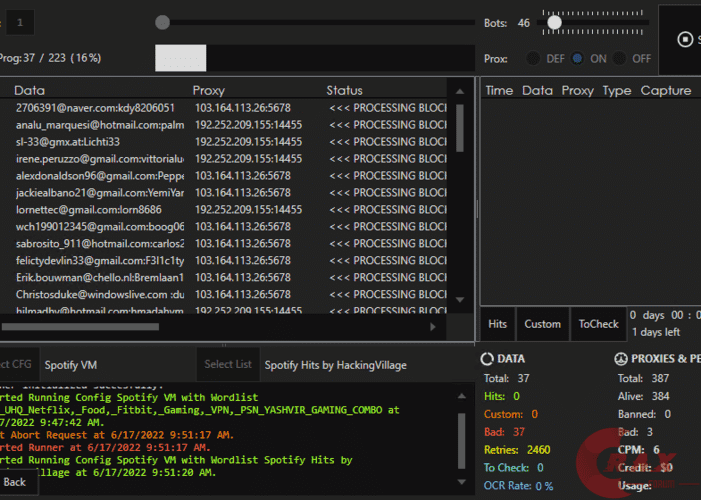The image size is (701, 500).
Task: Click the PROXIES statistics icon
Action: pos(623,358)
